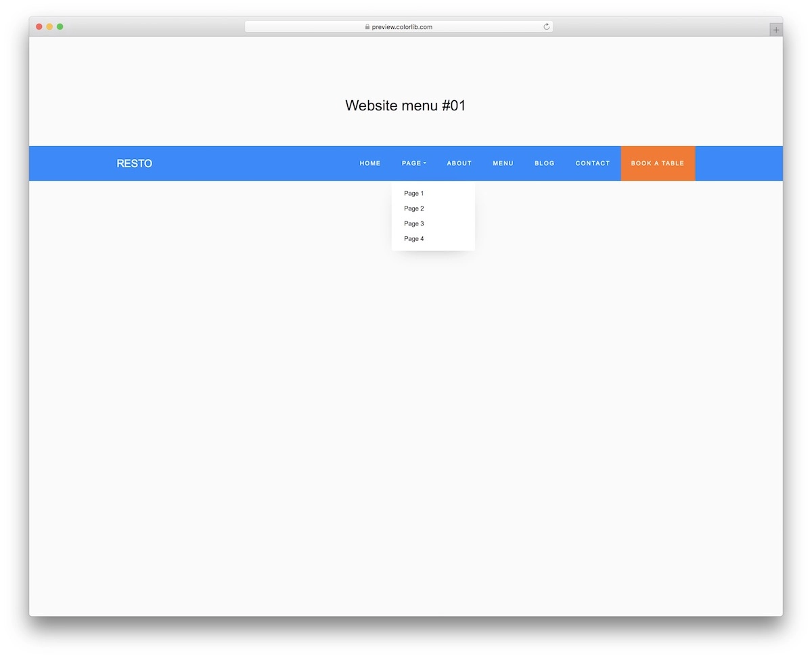Go to HOME in the navbar

[x=370, y=163]
